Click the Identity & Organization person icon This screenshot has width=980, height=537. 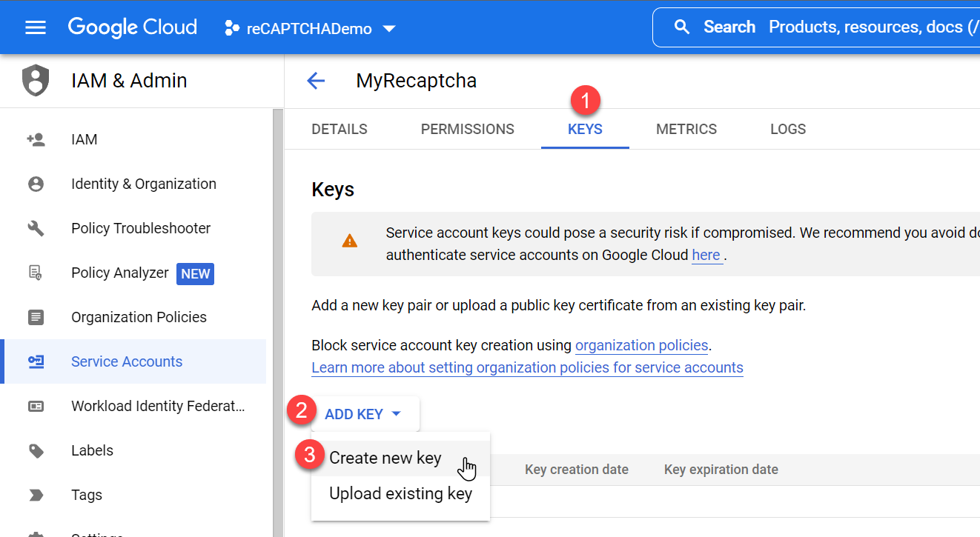coord(36,184)
